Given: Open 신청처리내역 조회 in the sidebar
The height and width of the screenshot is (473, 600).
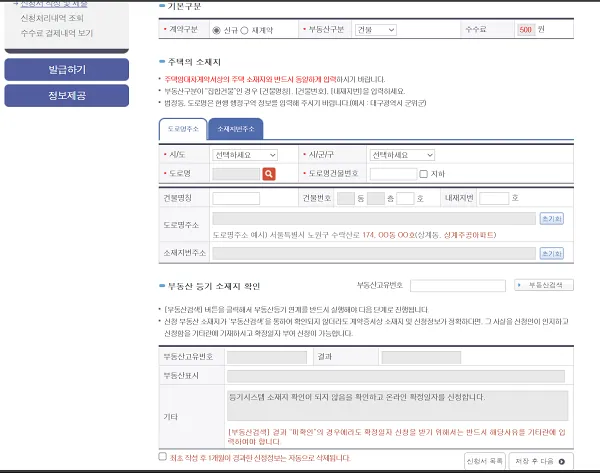Looking at the screenshot, I should [x=52, y=18].
